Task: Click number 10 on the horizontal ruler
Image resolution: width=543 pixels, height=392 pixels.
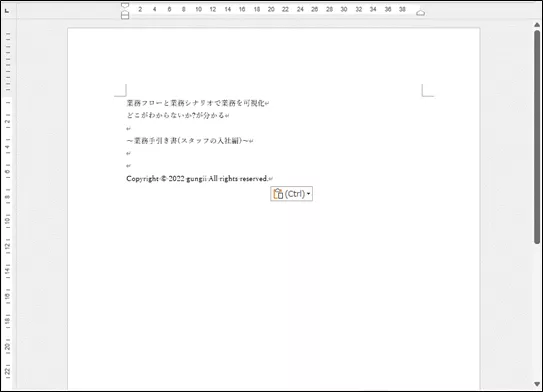Action: [198, 9]
